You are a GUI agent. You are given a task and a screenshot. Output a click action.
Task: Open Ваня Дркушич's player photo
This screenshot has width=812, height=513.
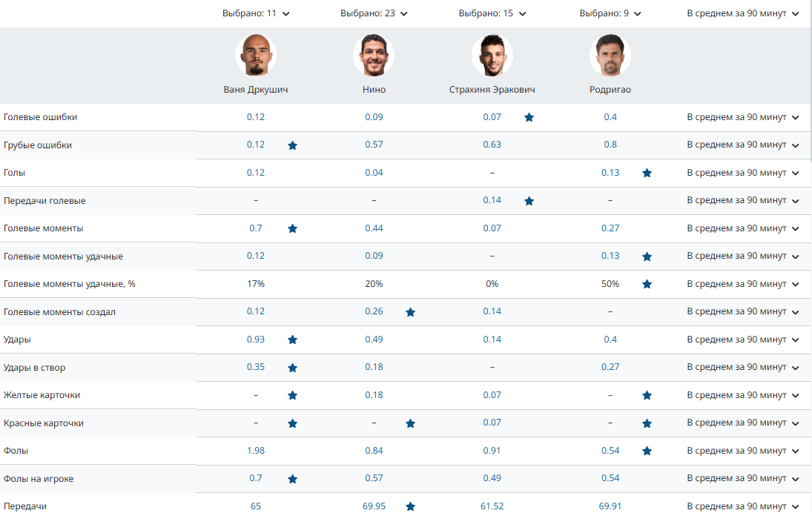[x=256, y=56]
